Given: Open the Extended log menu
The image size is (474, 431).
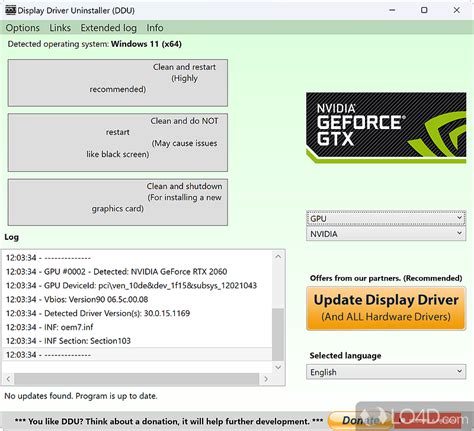Looking at the screenshot, I should point(109,28).
